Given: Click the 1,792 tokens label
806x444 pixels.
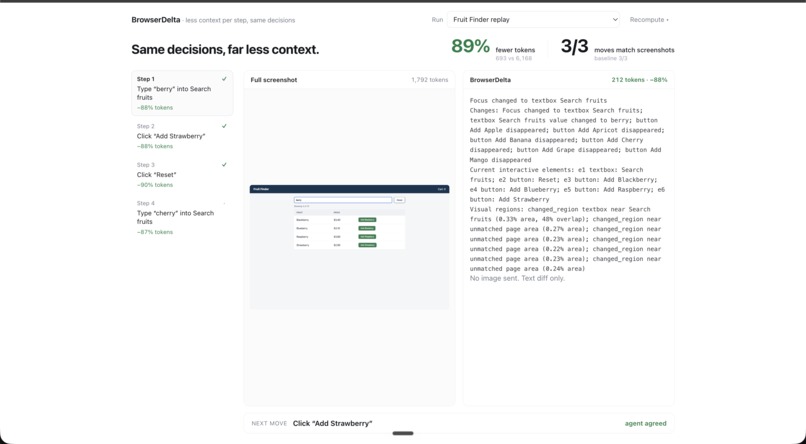Looking at the screenshot, I should 429,80.
